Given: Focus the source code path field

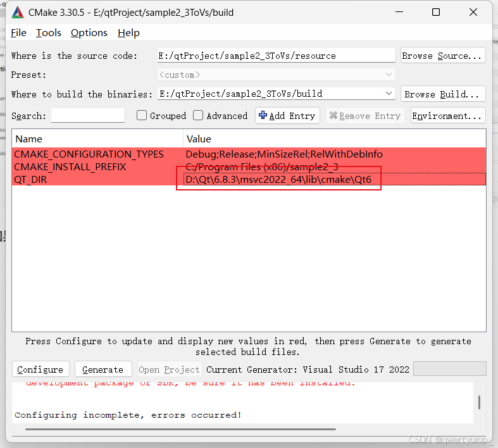Looking at the screenshot, I should (x=277, y=56).
